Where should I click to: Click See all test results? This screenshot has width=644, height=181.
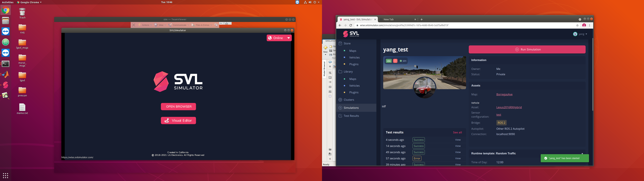click(457, 133)
